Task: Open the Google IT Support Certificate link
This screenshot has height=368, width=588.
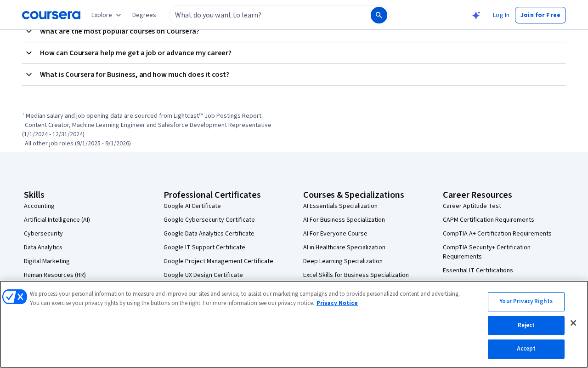Action: tap(204, 247)
